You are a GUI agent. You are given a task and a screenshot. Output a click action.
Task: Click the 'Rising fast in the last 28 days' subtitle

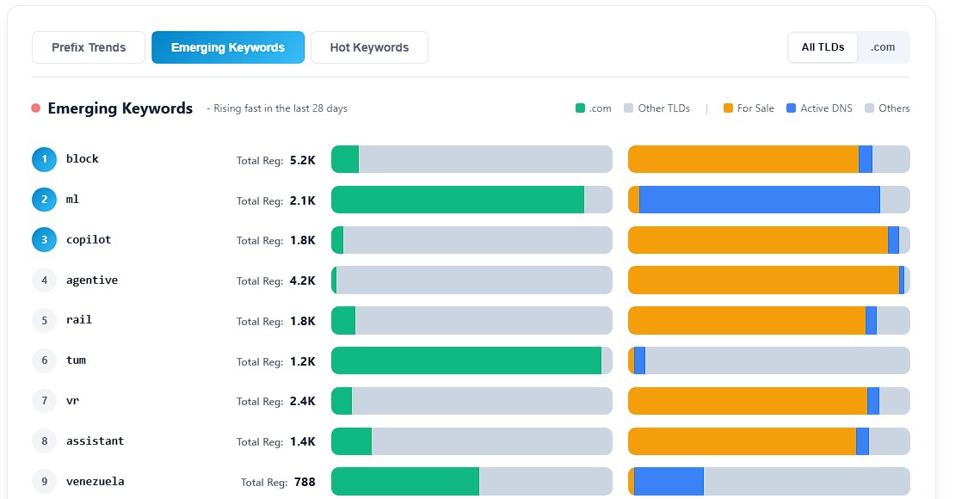click(x=277, y=108)
